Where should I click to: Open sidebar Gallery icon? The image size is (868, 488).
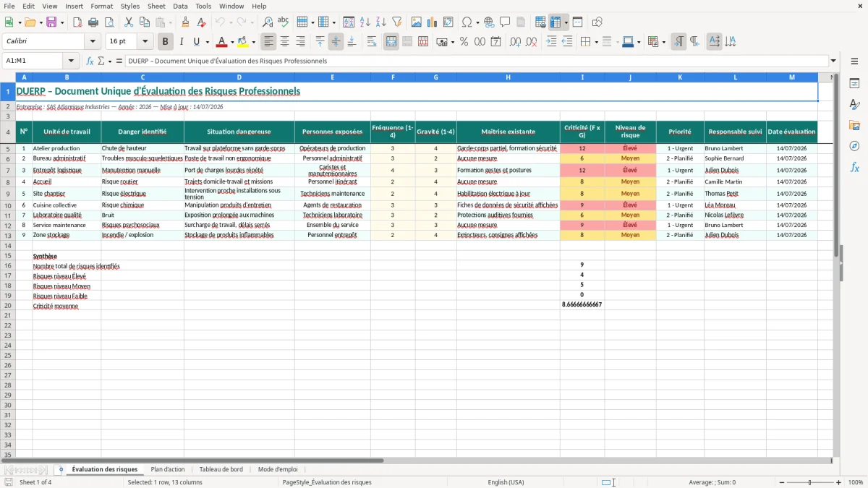click(x=854, y=125)
